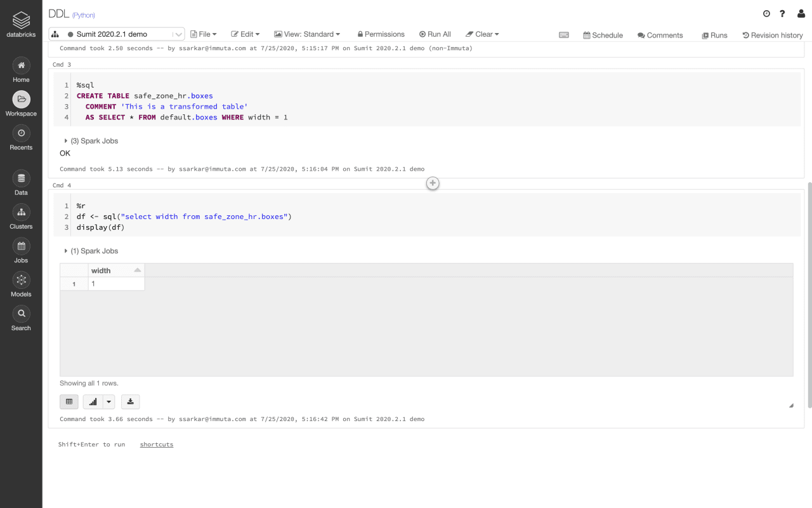This screenshot has width=812, height=508.
Task: Open Recents in sidebar
Action: 21,137
